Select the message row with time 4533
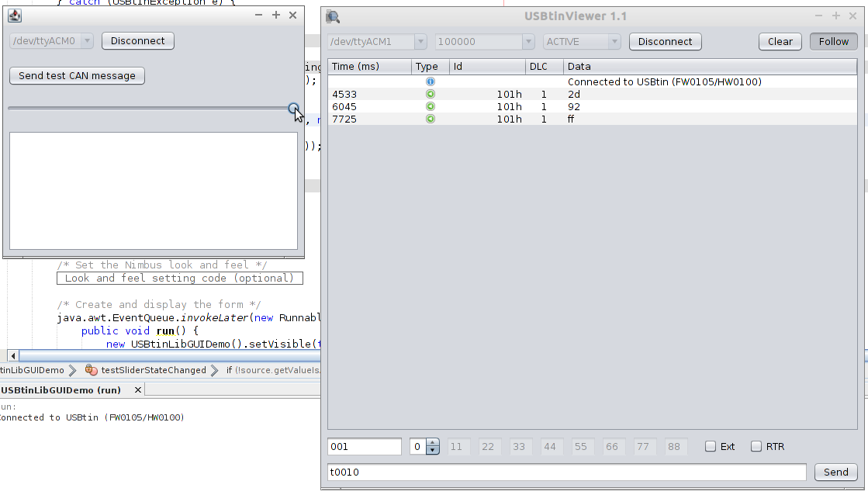Image resolution: width=868 pixels, height=495 pixels. pos(593,94)
